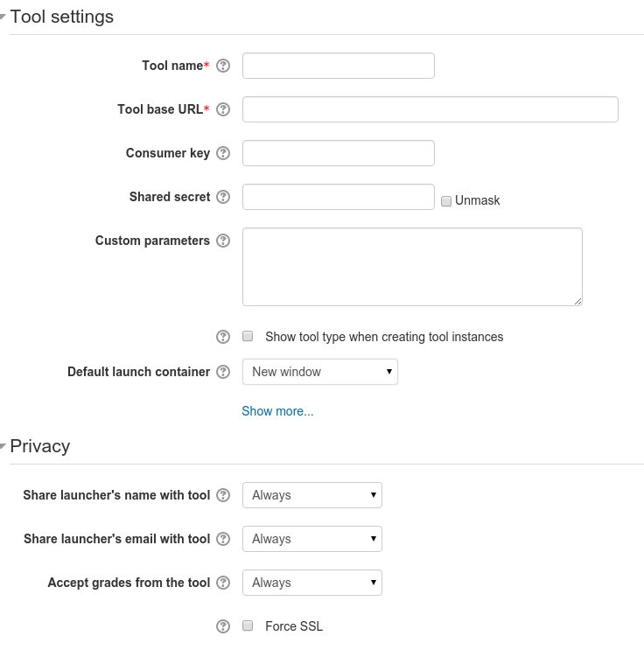
Task: Open help for Tool name
Action: point(223,66)
